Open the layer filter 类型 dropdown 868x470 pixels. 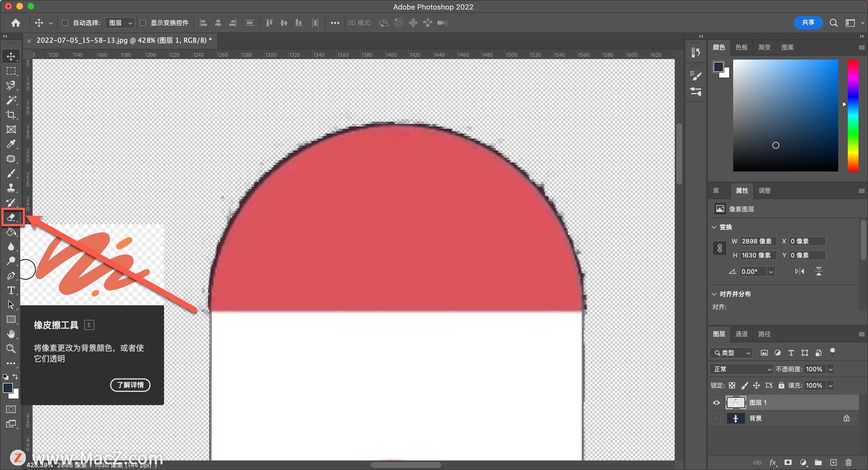[x=731, y=353]
